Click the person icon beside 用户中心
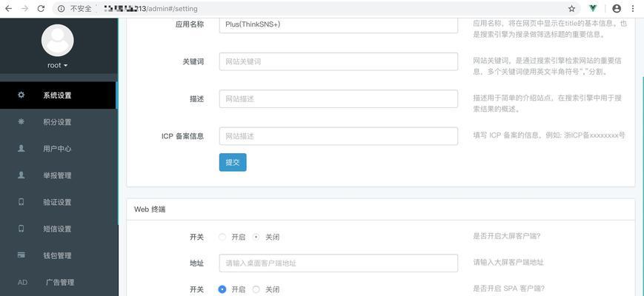This screenshot has height=296, width=644. click(x=21, y=148)
